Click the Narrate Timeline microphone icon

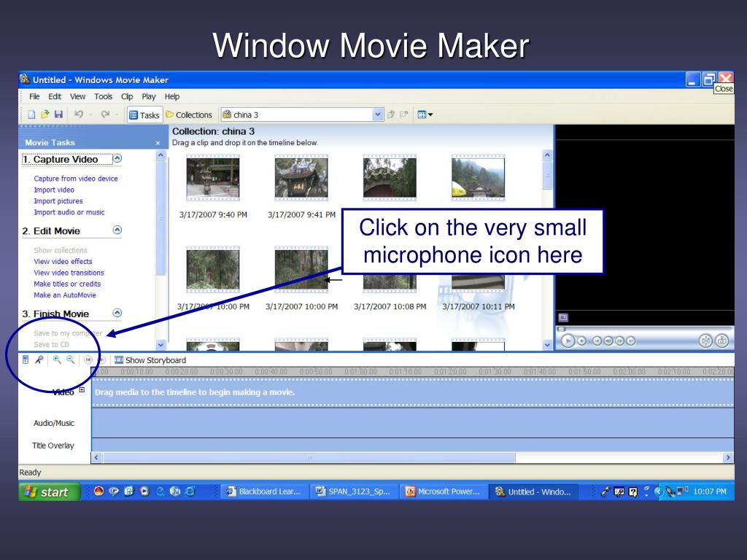39,359
